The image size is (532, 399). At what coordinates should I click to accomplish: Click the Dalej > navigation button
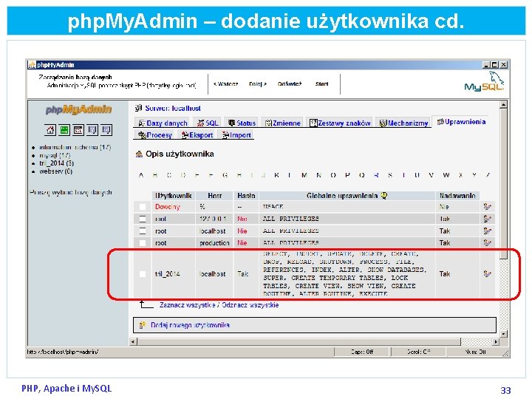point(258,83)
